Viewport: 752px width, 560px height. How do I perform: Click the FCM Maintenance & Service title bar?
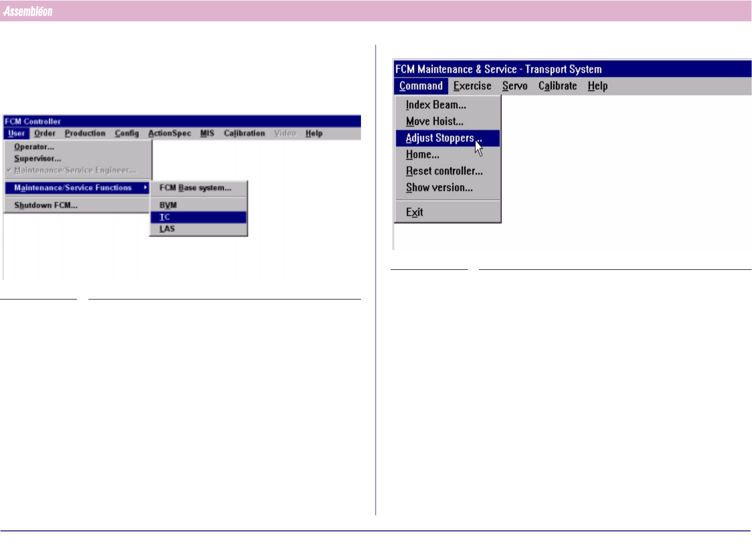(572, 69)
